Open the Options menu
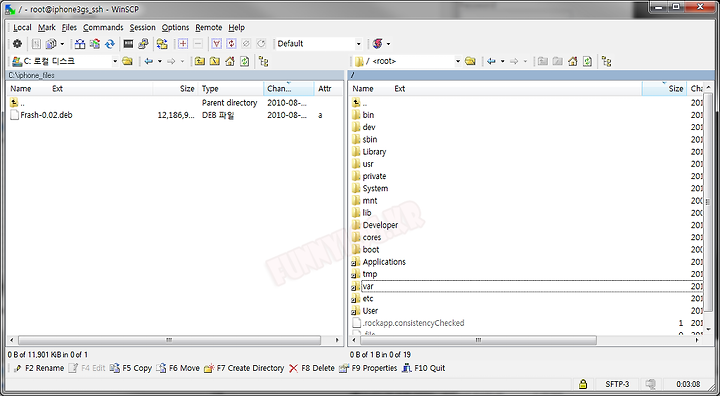720x396 pixels. click(x=175, y=28)
